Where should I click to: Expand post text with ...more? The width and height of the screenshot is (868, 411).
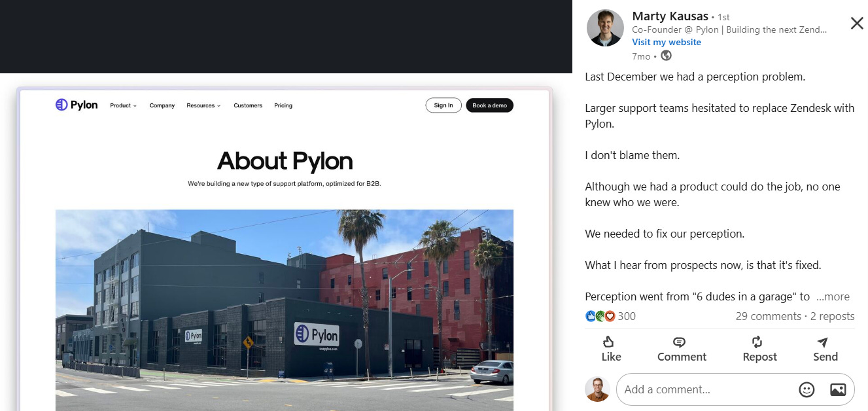(833, 296)
